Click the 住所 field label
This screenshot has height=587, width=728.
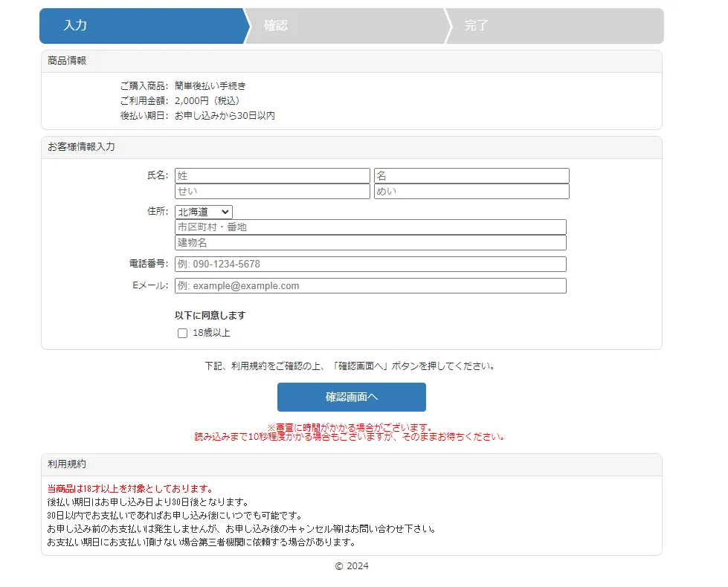tap(158, 212)
